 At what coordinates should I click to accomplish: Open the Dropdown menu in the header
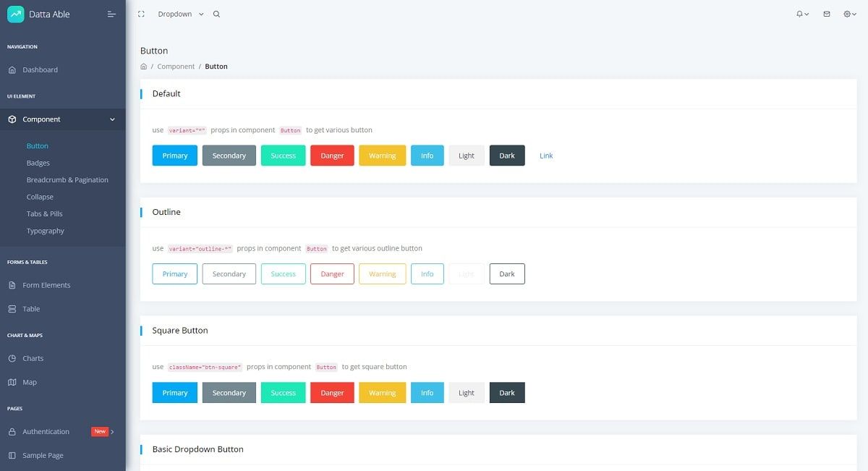[176, 14]
